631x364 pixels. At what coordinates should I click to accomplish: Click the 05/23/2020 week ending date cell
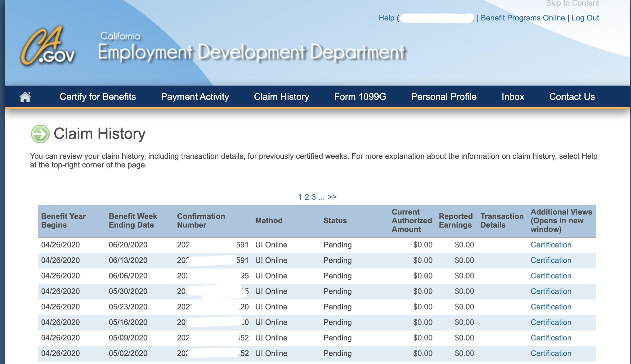(128, 307)
